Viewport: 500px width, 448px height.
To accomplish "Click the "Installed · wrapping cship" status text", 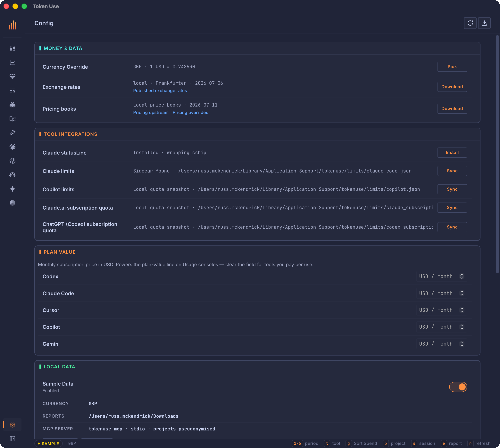I will coord(170,153).
